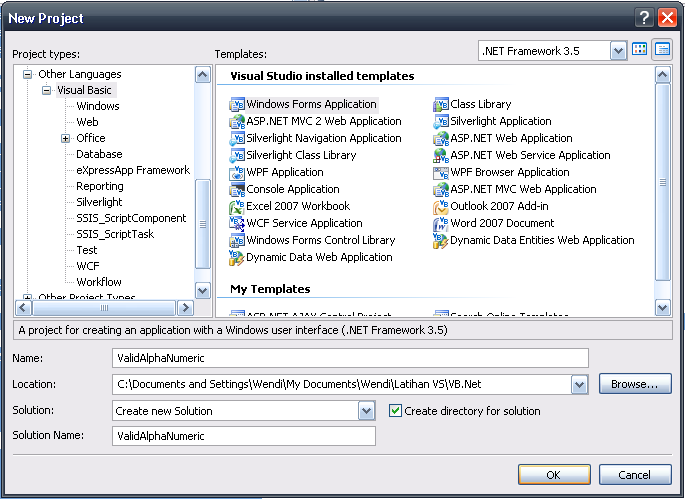Viewport: 685px width, 499px height.
Task: Select WPF Application template icon
Action: 237,173
